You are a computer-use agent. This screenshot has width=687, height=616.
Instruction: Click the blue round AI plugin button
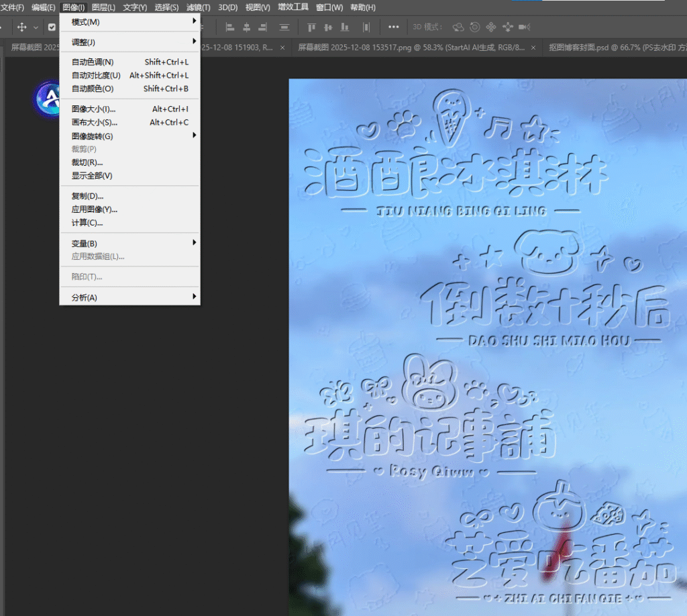[50, 99]
